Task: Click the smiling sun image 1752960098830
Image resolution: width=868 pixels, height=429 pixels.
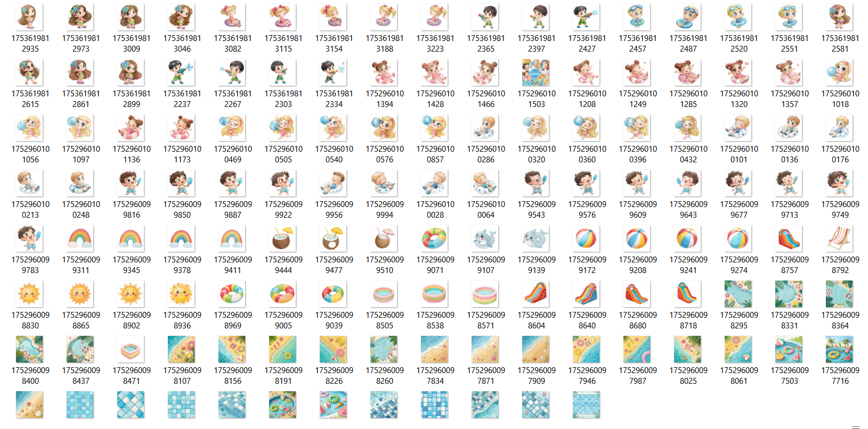Action: point(30,294)
